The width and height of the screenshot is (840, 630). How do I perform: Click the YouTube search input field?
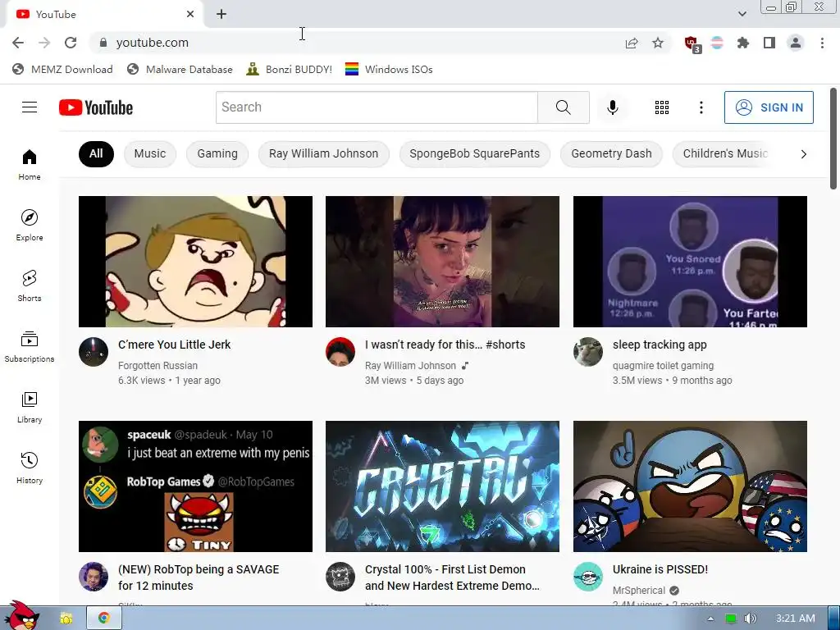[377, 107]
